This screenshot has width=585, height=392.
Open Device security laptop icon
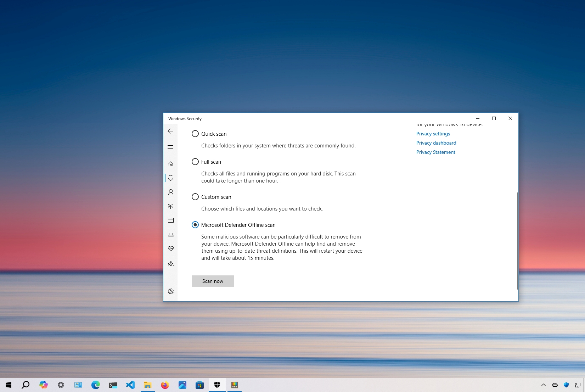[170, 235]
